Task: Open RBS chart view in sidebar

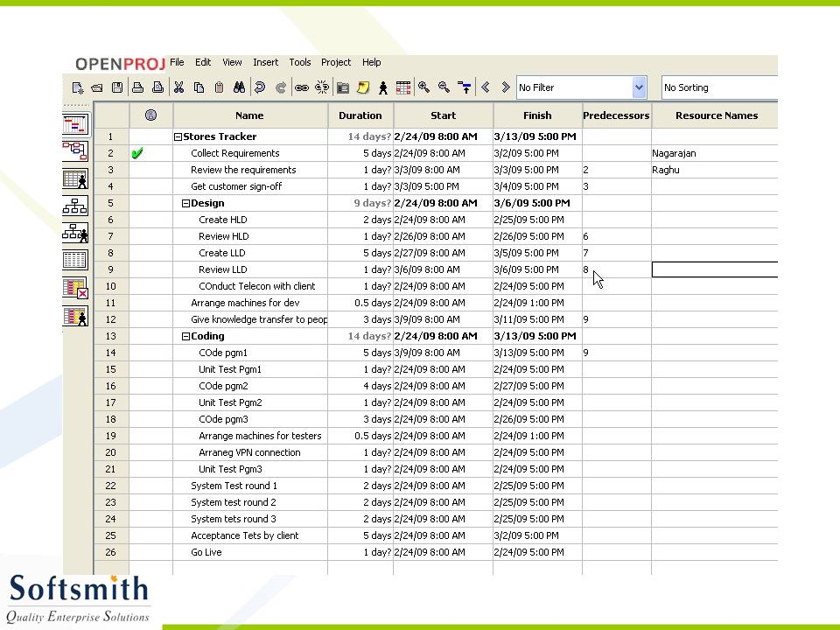Action: click(75, 233)
